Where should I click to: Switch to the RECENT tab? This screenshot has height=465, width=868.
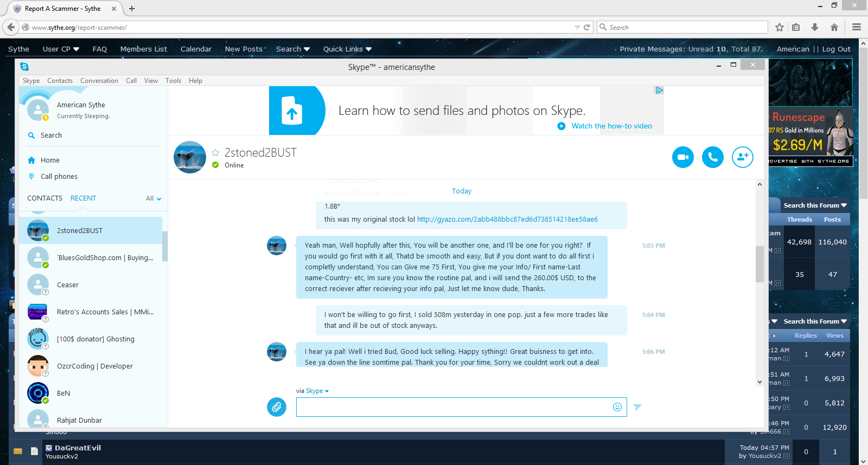(83, 198)
